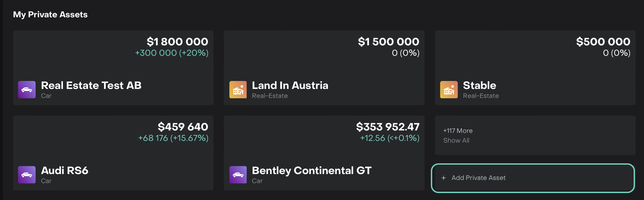Image resolution: width=644 pixels, height=200 pixels.
Task: Click the orange house icon for Stable
Action: coord(449,90)
